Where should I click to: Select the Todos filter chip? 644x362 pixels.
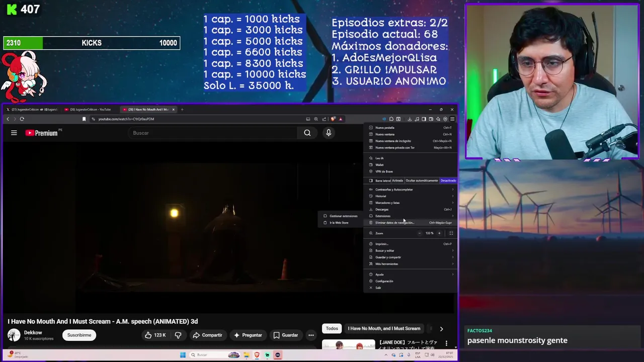(x=332, y=328)
